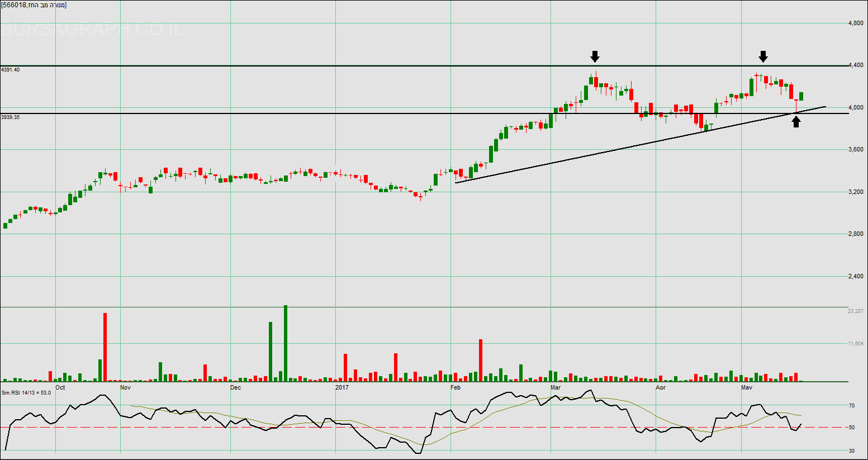The width and height of the screenshot is (868, 460).
Task: Click the 4,800 price axis label
Action: (x=856, y=23)
